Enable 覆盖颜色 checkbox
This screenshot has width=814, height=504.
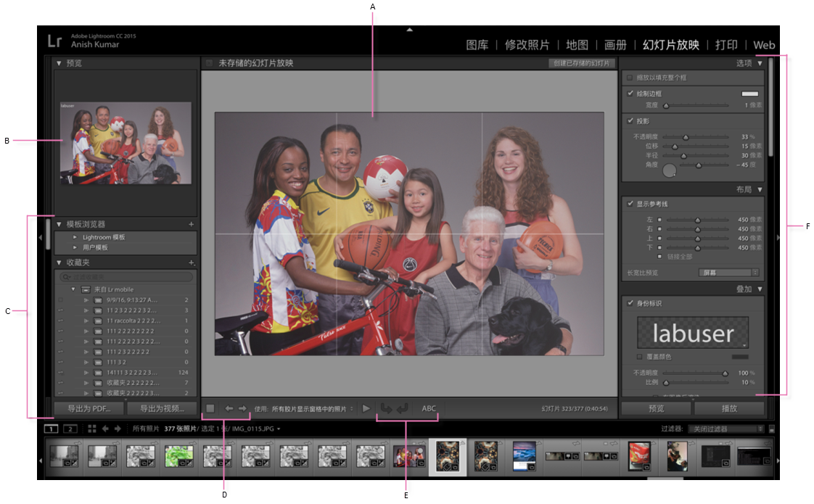click(640, 357)
